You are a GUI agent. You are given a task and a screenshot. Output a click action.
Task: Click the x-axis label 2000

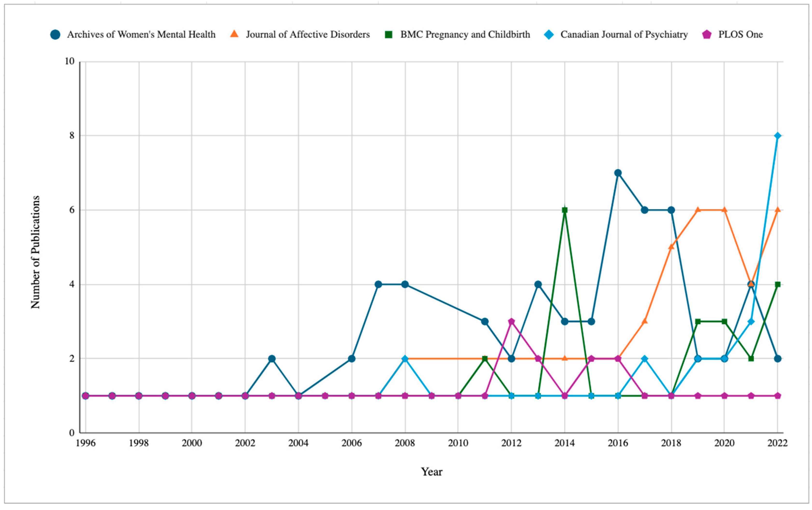click(192, 443)
